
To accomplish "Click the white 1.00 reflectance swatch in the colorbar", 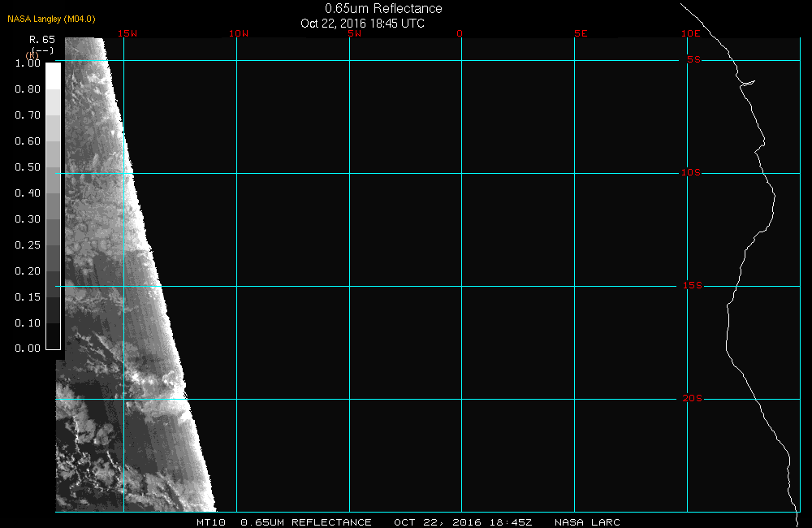I will coord(53,74).
